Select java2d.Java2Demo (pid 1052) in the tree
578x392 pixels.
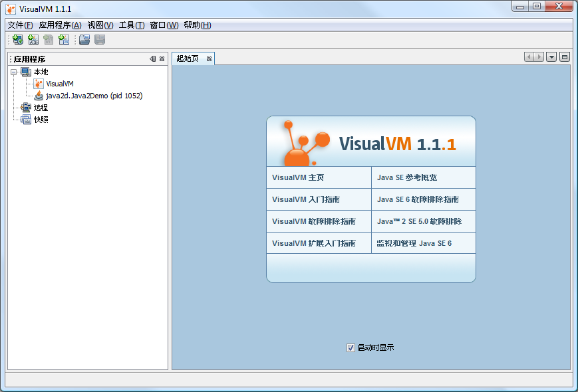click(x=94, y=96)
